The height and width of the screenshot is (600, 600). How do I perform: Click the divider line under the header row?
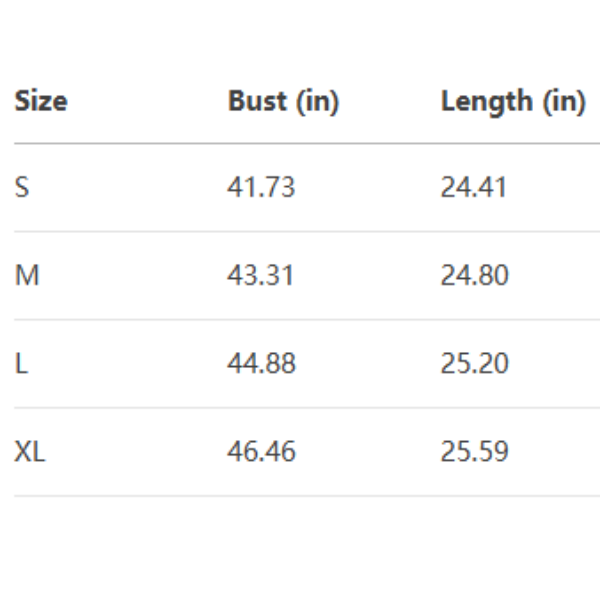(300, 143)
